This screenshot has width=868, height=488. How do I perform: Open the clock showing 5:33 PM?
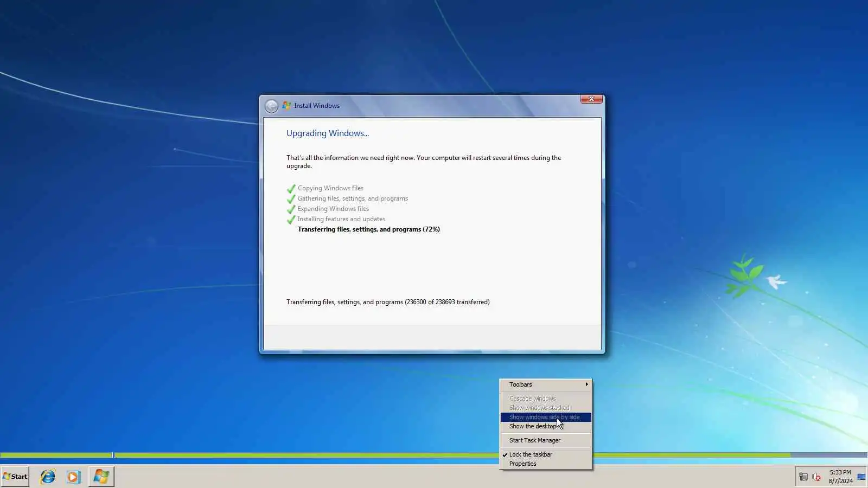[840, 477]
